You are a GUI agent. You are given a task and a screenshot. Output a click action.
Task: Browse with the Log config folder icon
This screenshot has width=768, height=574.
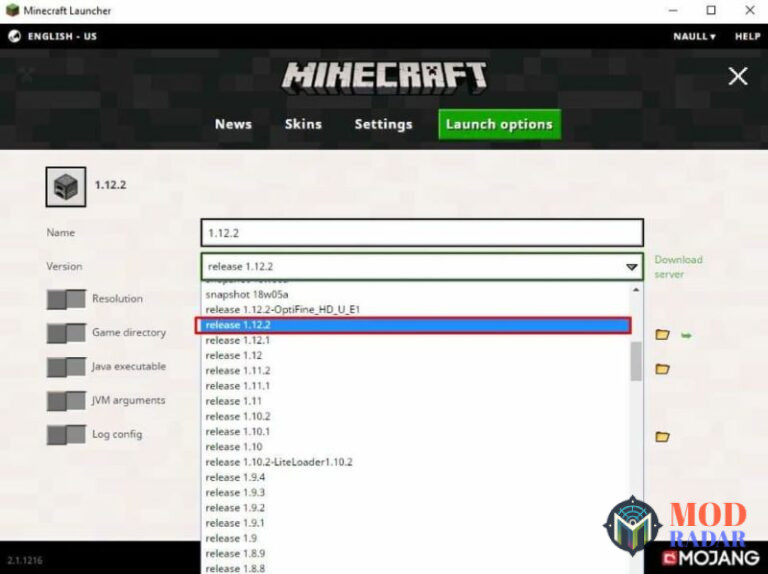coord(662,436)
